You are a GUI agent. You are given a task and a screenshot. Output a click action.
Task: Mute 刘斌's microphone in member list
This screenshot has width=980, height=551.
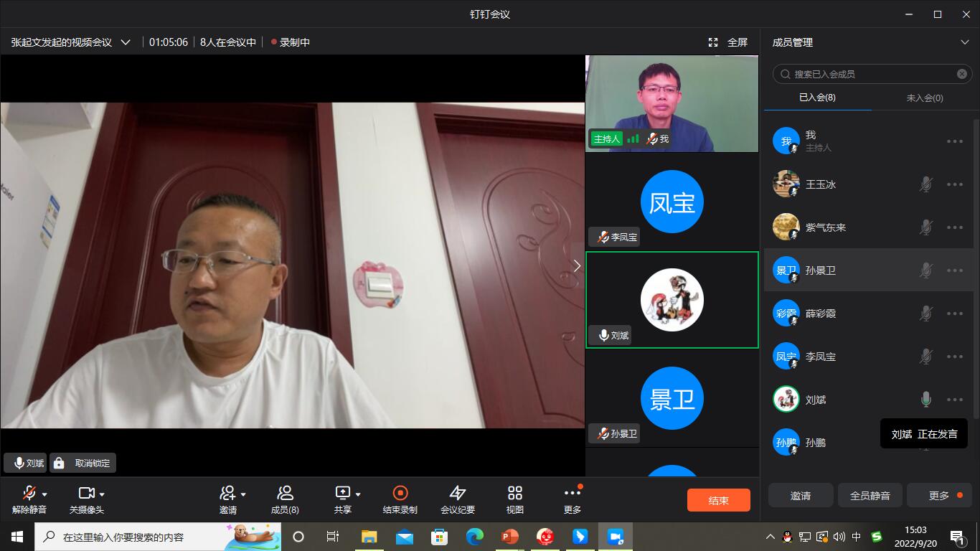tap(926, 400)
